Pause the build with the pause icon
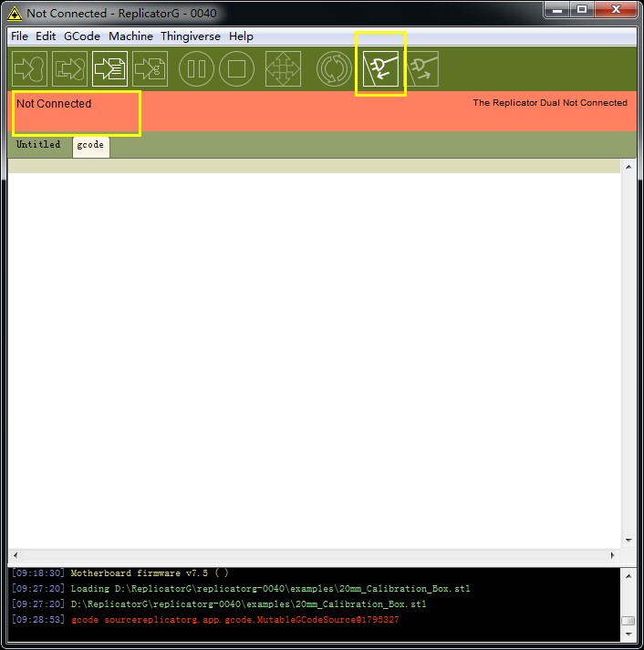The width and height of the screenshot is (644, 650). (196, 68)
